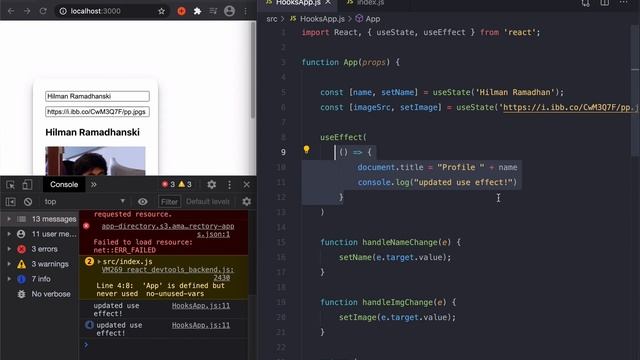Image resolution: width=640 pixels, height=360 pixels.
Task: Click the name input Hilman Ramadhanski
Action: (x=97, y=96)
